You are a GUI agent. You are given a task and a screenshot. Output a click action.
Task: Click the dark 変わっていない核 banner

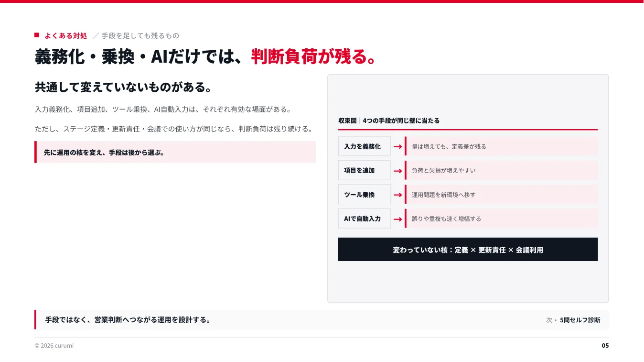pyautogui.click(x=468, y=250)
